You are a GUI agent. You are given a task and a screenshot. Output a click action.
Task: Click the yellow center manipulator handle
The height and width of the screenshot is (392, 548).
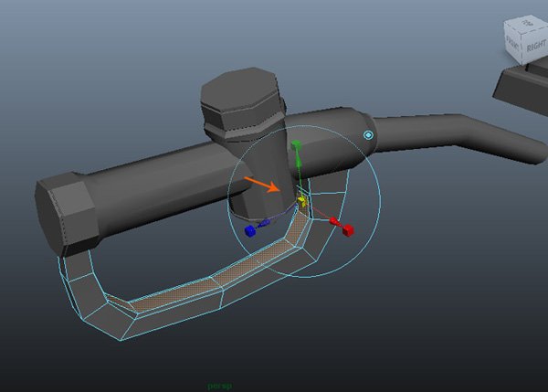click(x=301, y=199)
